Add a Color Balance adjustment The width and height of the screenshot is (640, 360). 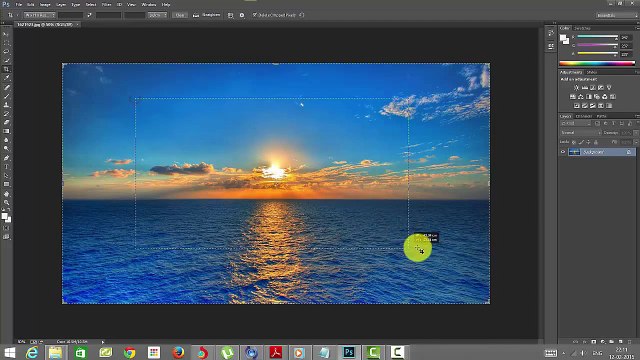click(x=580, y=97)
